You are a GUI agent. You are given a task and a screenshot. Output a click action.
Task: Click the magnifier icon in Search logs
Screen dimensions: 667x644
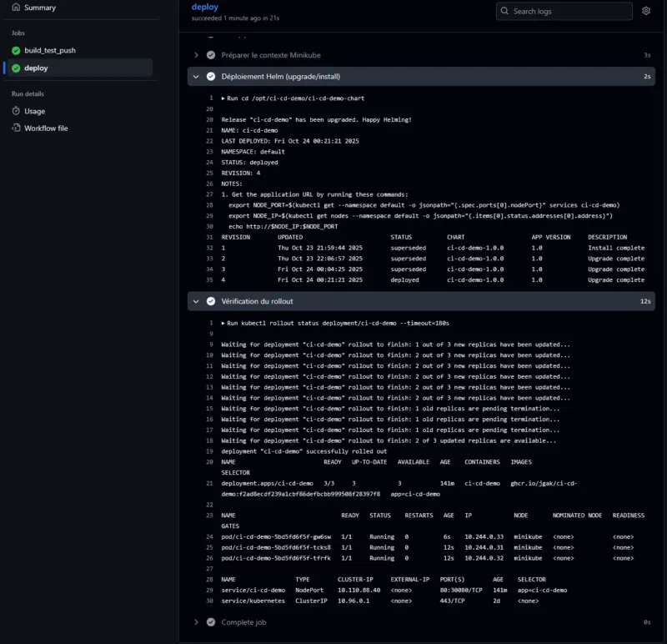click(505, 12)
